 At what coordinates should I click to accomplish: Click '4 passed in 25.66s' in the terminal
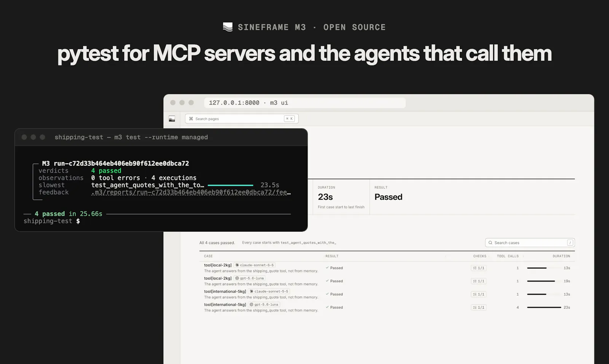point(69,214)
